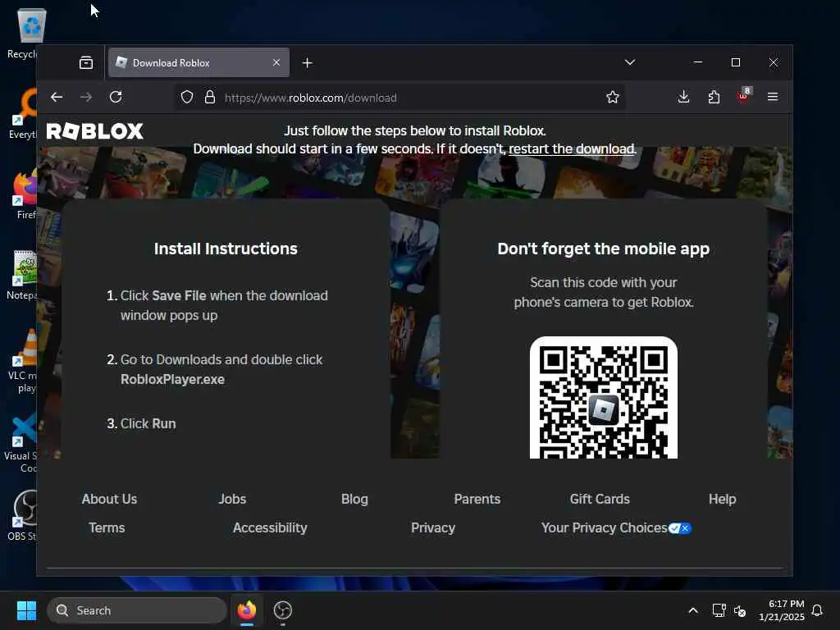Screen dimensions: 840x630
Task: Click the mobile app QR code
Action: (x=604, y=398)
